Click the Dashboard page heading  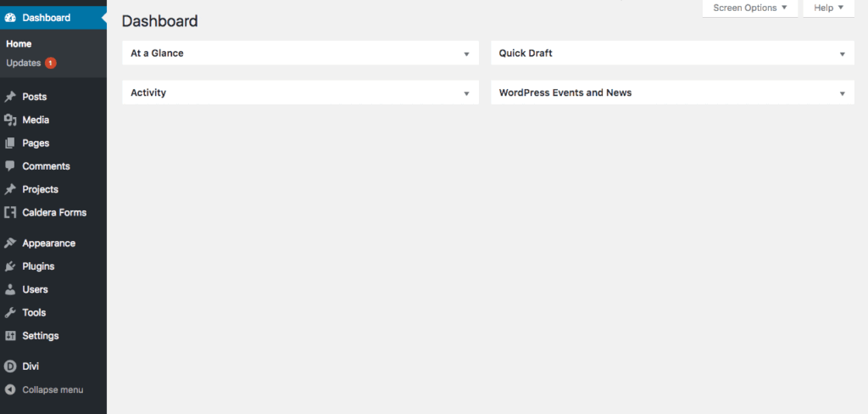(159, 21)
